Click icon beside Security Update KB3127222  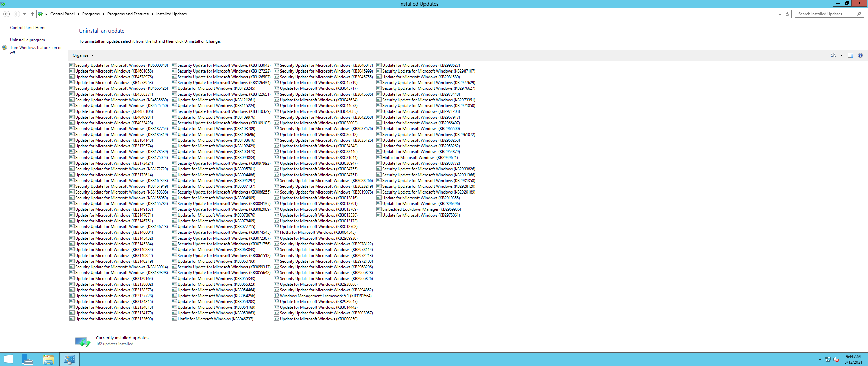coord(174,71)
